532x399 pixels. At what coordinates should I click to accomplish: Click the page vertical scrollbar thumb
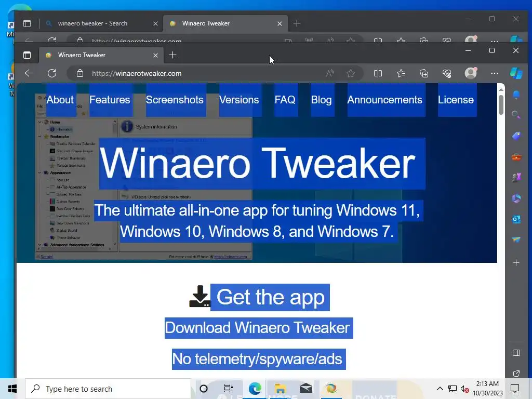tap(501, 105)
